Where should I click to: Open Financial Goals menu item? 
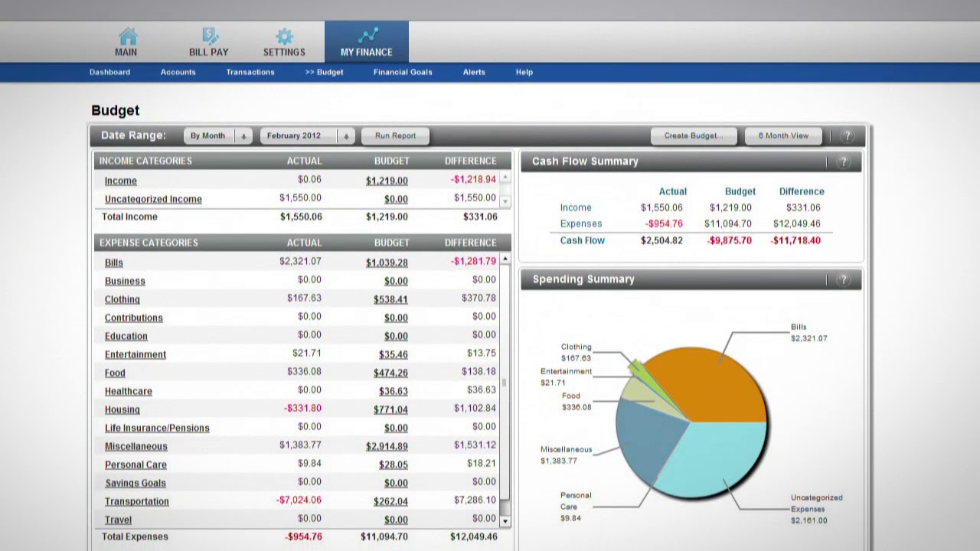coord(403,72)
